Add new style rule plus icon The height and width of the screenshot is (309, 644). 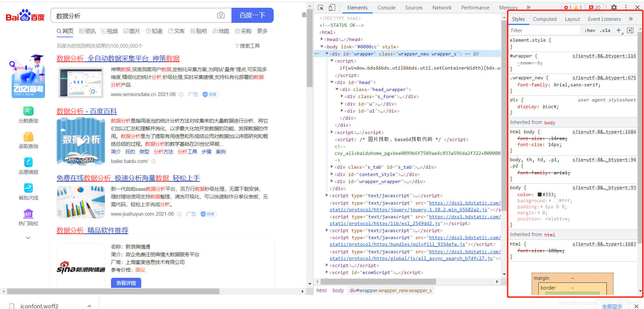(619, 30)
